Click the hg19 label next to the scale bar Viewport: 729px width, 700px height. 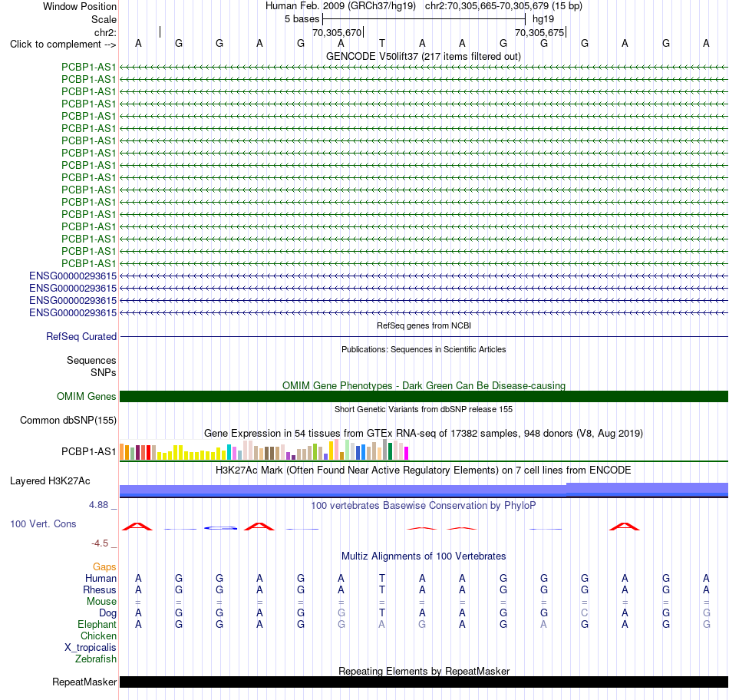coord(543,19)
